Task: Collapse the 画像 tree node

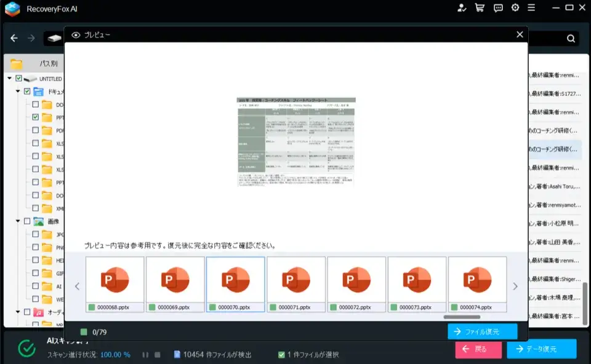Action: coord(18,221)
